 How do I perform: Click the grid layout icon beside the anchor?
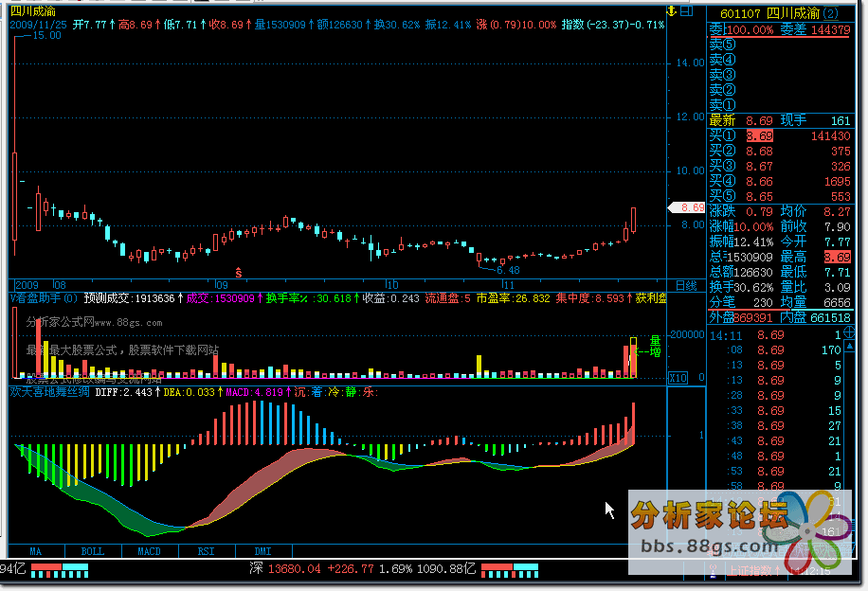pos(688,10)
